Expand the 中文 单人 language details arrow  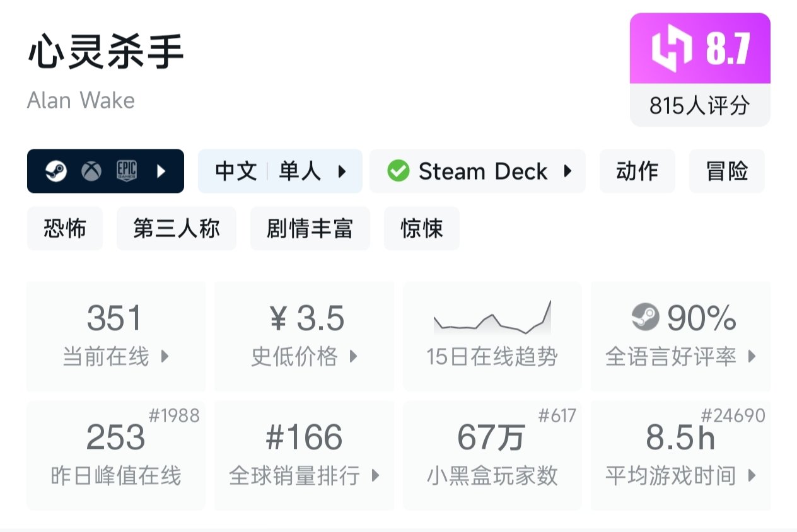tap(342, 171)
